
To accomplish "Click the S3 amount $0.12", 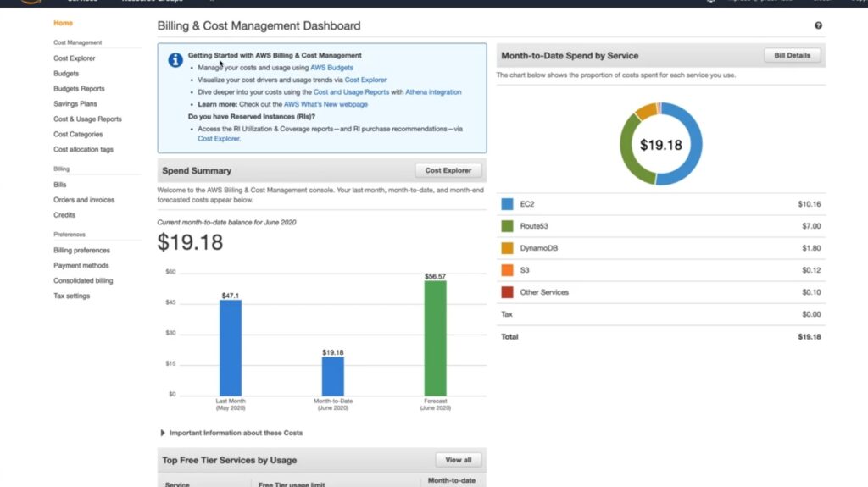I will tap(811, 270).
